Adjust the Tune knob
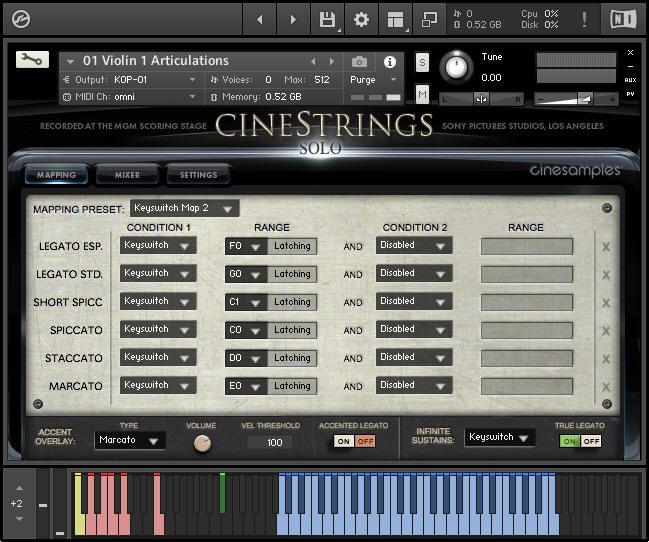 [456, 67]
